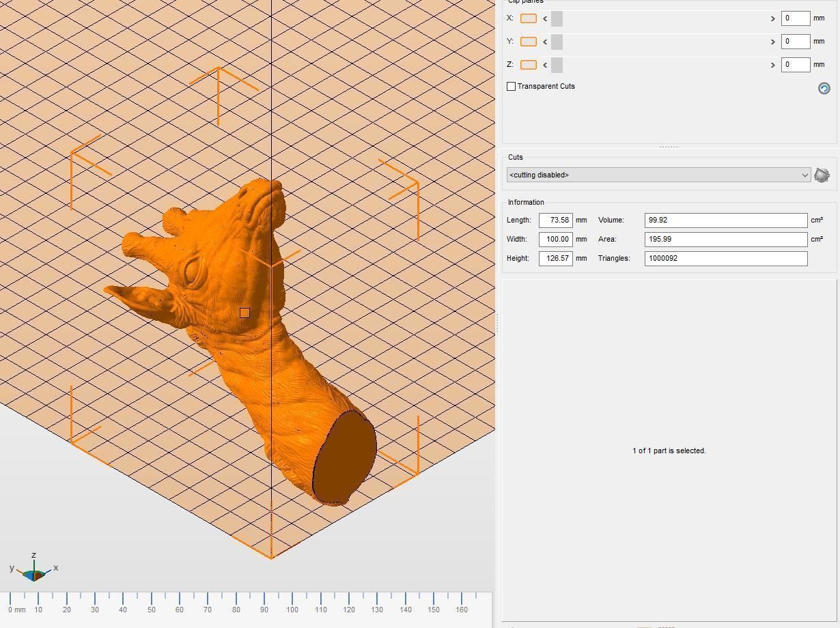Click the Y clip plane left arrow
This screenshot has width=840, height=628.
click(x=545, y=42)
